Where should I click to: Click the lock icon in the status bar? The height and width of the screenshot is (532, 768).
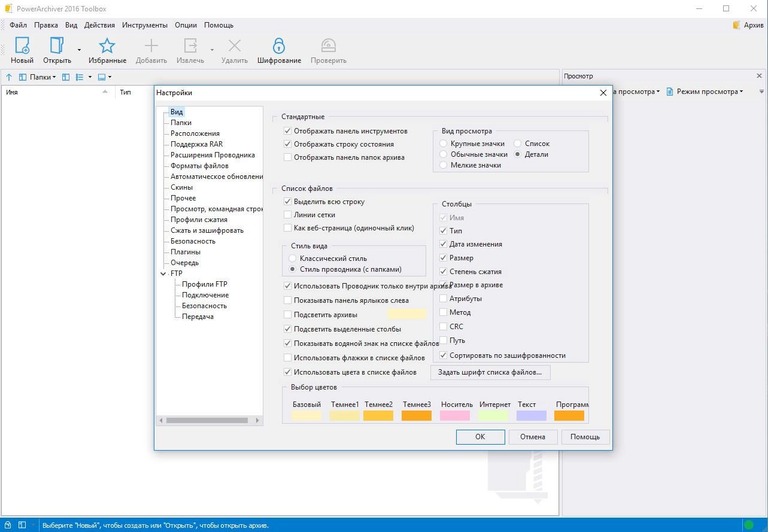(8, 525)
